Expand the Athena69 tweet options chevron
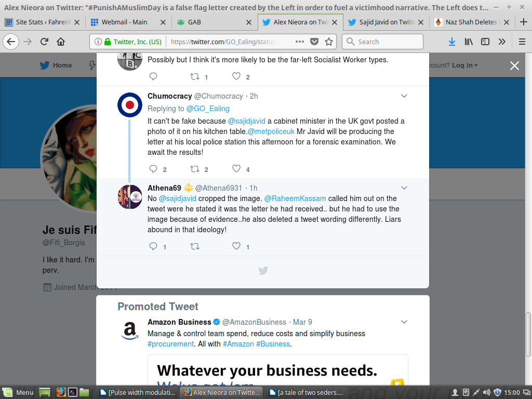The height and width of the screenshot is (399, 532). (x=404, y=188)
